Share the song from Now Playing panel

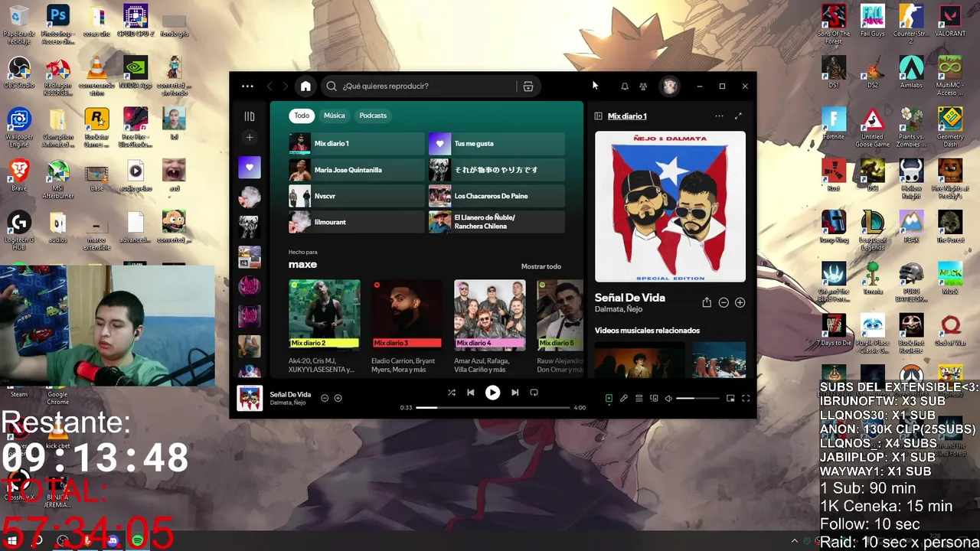(707, 303)
